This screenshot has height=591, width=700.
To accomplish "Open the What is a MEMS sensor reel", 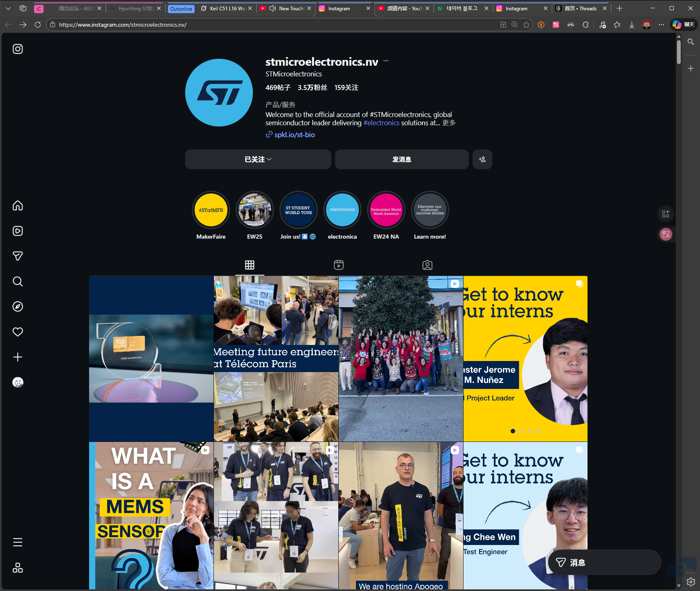I will [151, 516].
